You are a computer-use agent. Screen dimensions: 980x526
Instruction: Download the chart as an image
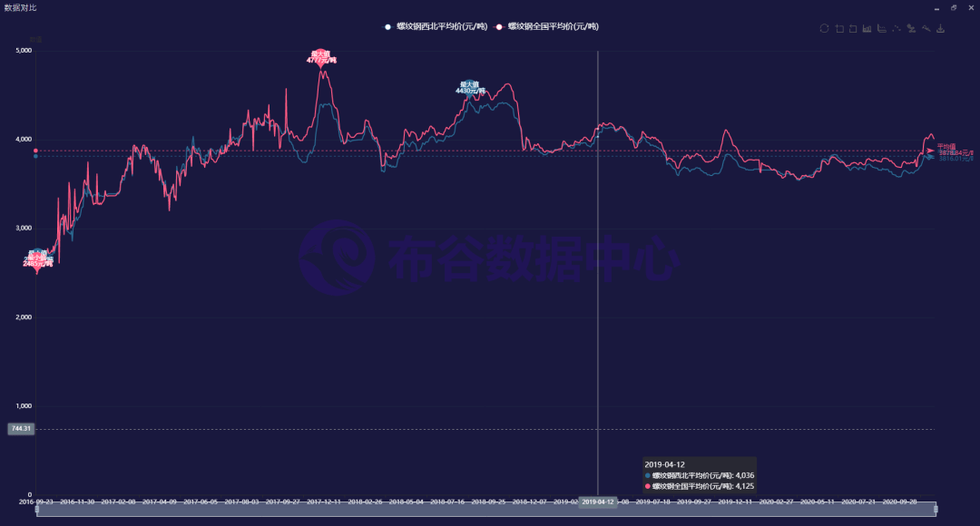click(941, 28)
